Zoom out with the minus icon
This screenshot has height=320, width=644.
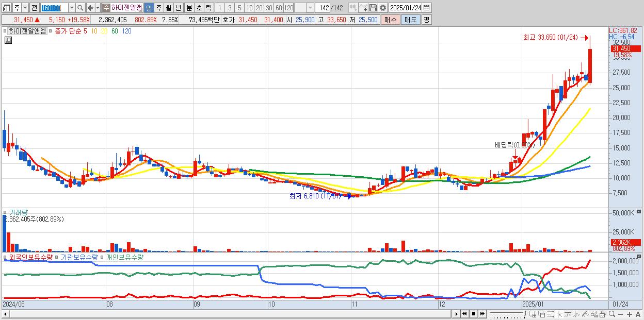620,314
